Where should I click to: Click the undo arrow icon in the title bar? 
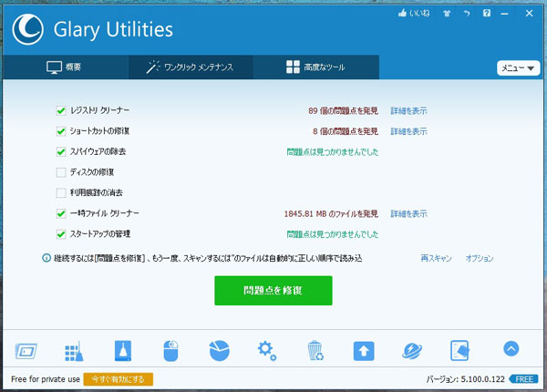[467, 14]
